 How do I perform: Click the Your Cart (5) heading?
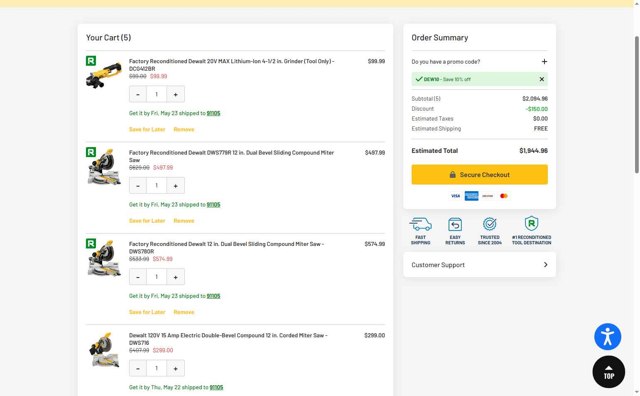tap(109, 38)
